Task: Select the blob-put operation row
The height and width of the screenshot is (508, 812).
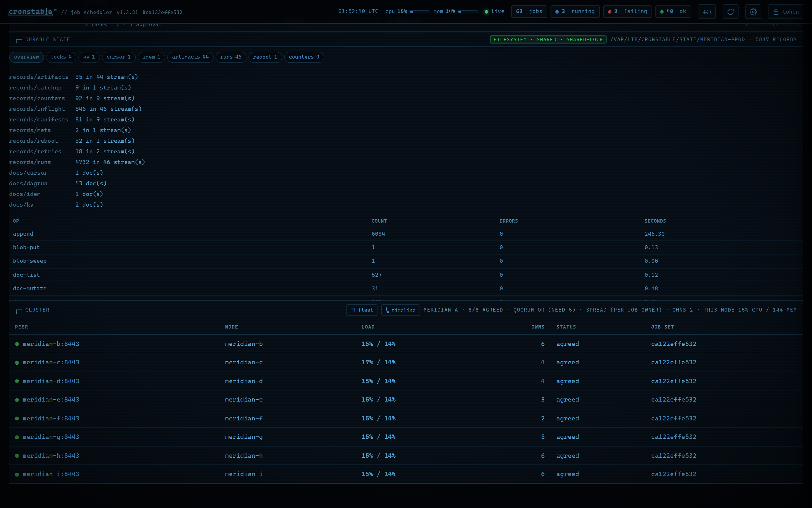Action: pyautogui.click(x=406, y=247)
